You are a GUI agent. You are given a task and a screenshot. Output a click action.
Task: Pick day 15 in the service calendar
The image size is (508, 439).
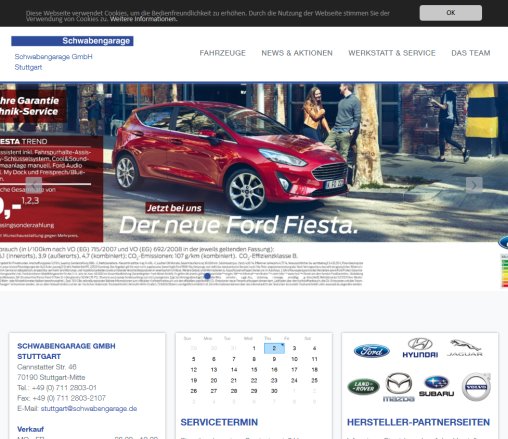254,370
